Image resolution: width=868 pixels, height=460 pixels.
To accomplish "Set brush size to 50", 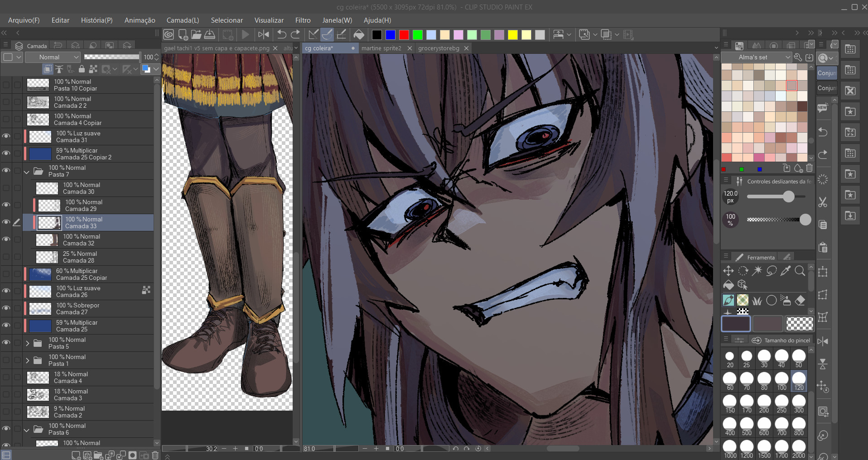I will [799, 359].
